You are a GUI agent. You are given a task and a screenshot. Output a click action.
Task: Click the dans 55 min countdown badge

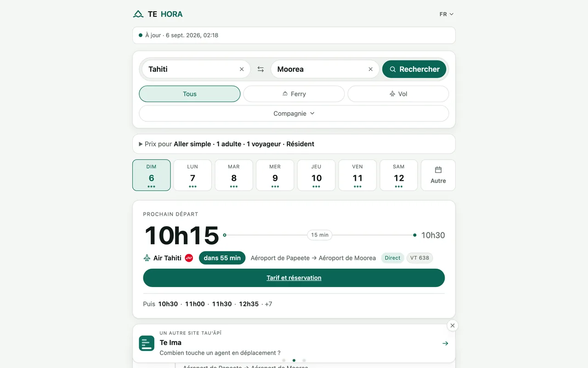point(222,258)
